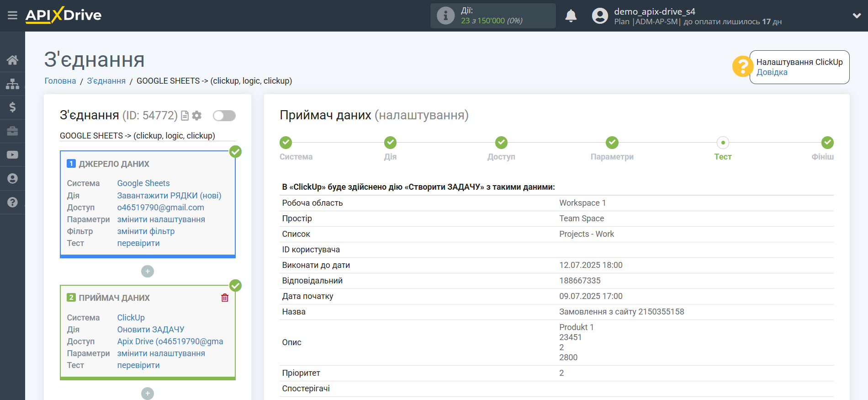Click the user avatar icon

600,16
